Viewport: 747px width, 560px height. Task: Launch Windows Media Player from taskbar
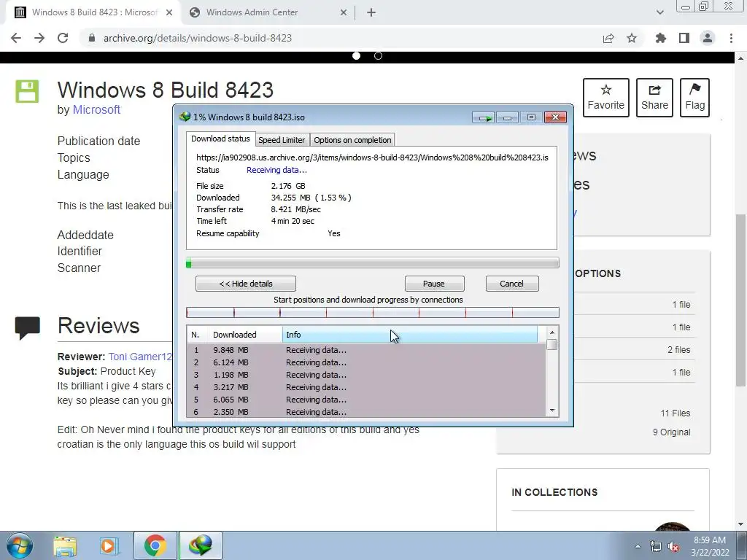(x=109, y=546)
